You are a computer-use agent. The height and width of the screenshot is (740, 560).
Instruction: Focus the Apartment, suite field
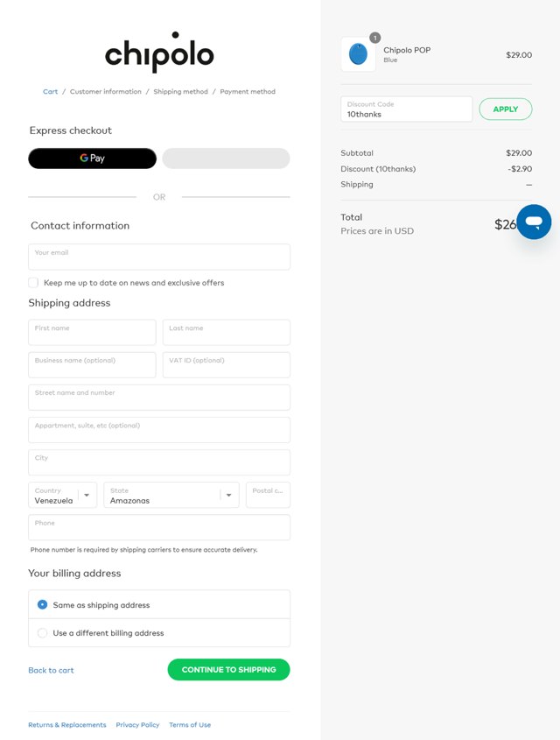tap(159, 430)
